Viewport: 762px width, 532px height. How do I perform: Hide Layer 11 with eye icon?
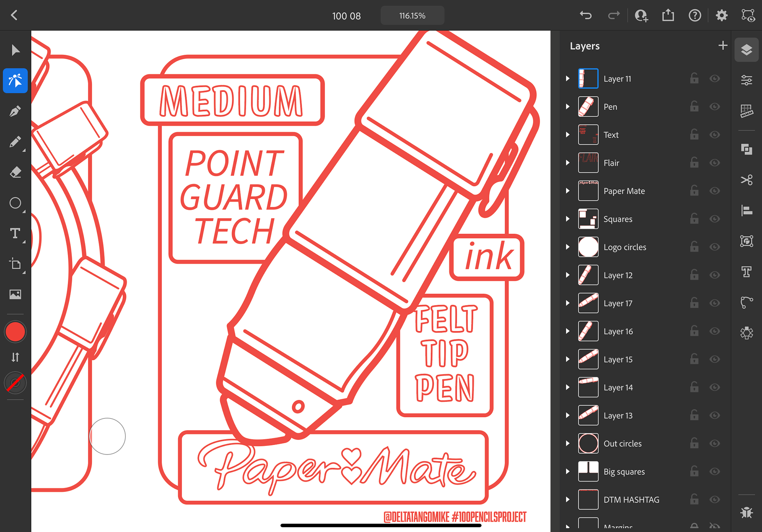715,79
